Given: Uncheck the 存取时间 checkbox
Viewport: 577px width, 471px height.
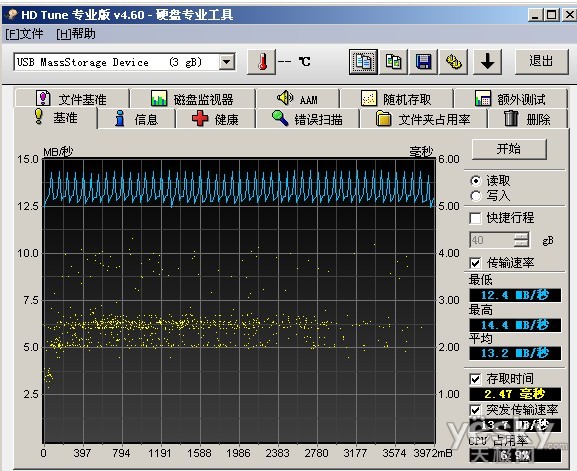Looking at the screenshot, I should 475,379.
